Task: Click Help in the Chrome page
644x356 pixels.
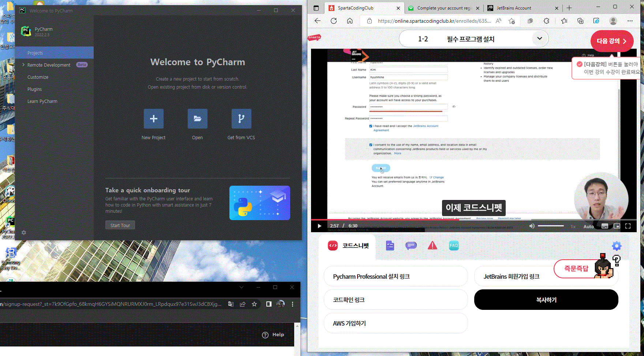Action: pos(273,335)
